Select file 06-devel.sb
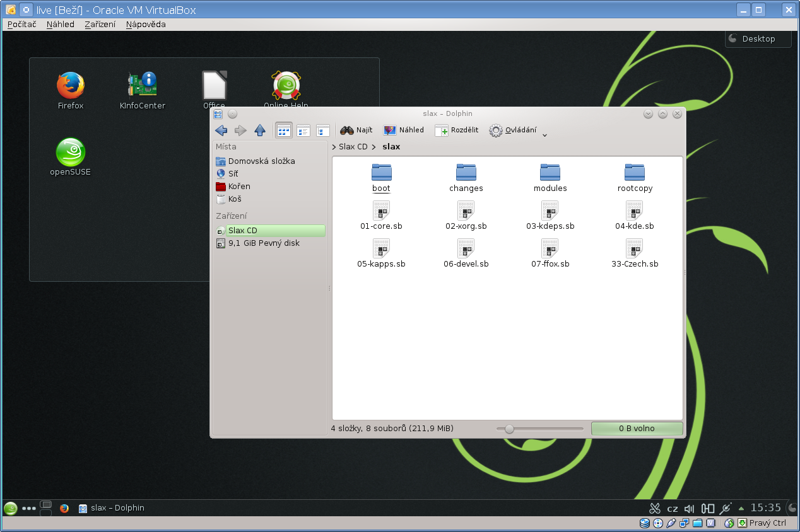800x532 pixels. click(466, 254)
